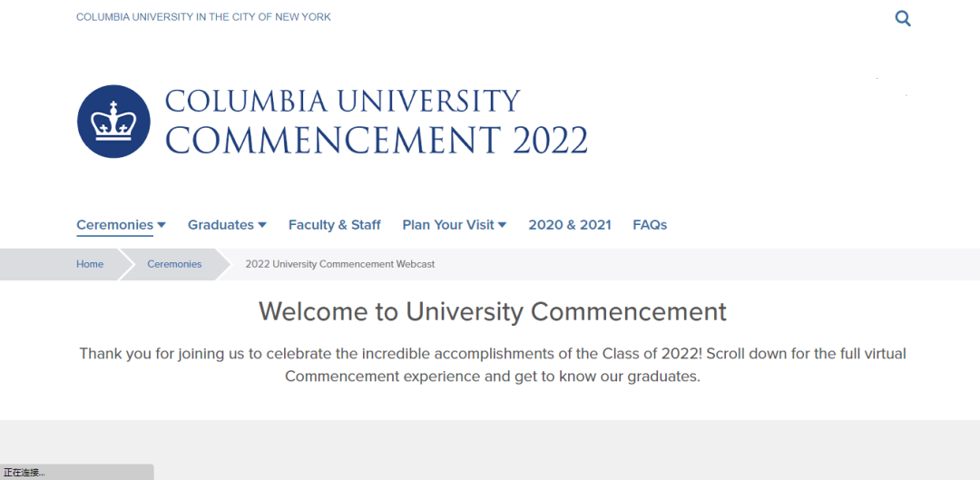The image size is (980, 480).
Task: Click the Columbia crown logo
Action: pyautogui.click(x=113, y=122)
